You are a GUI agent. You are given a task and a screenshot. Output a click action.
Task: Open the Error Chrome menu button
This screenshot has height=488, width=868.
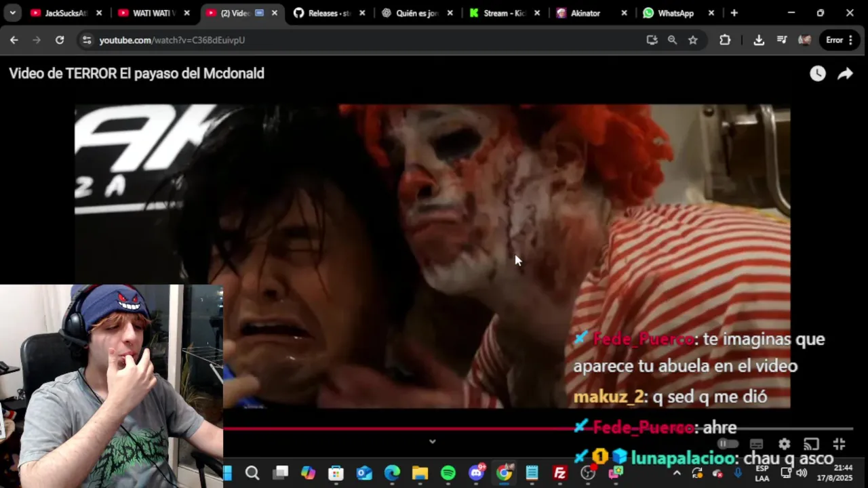[840, 40]
